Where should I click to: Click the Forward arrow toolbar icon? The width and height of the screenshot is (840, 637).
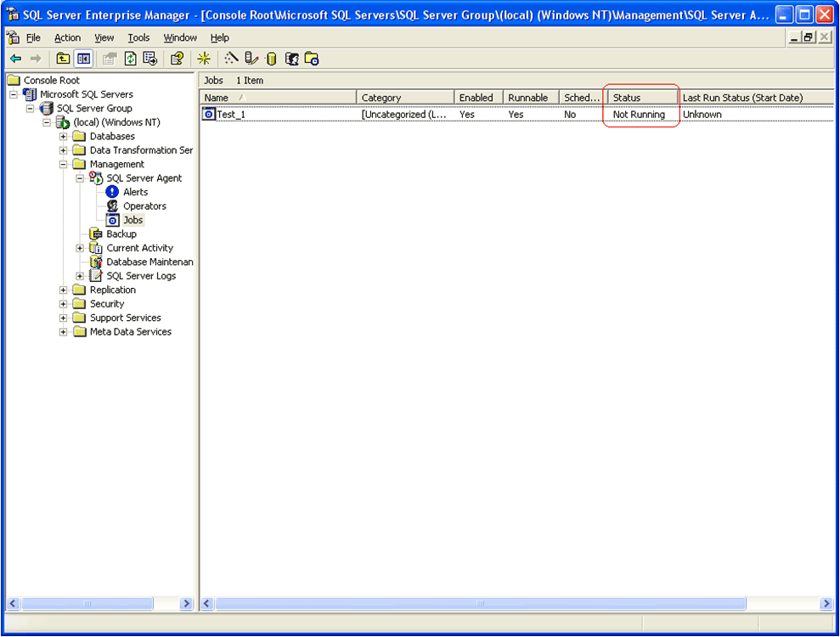[36, 59]
